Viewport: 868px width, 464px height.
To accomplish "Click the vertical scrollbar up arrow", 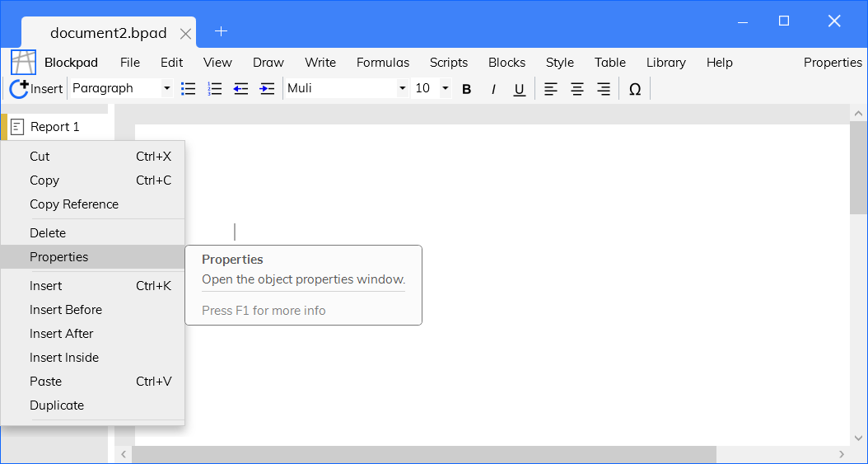I will coord(859,114).
